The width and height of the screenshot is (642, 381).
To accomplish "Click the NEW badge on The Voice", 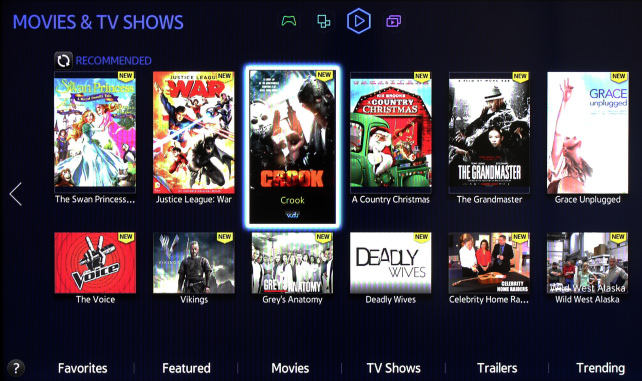I will pos(126,237).
